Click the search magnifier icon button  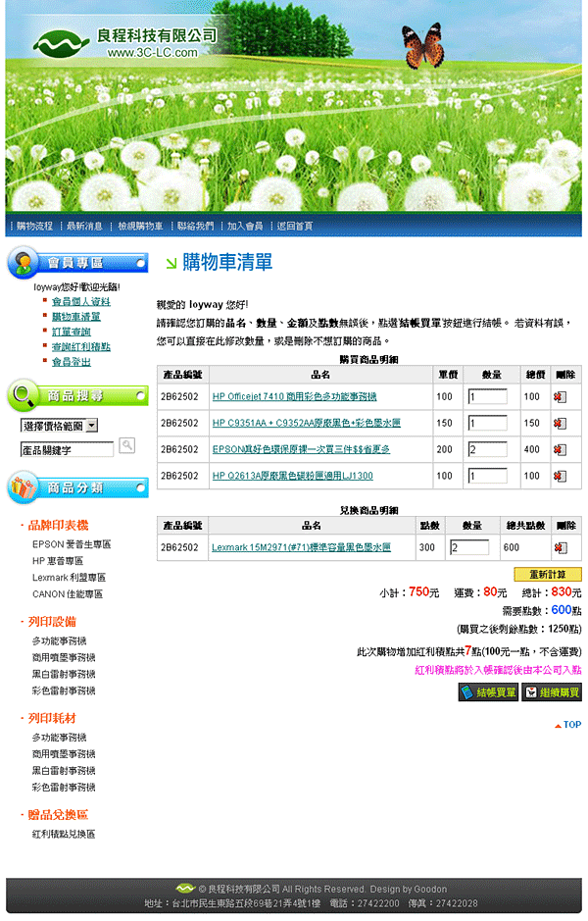(126, 446)
